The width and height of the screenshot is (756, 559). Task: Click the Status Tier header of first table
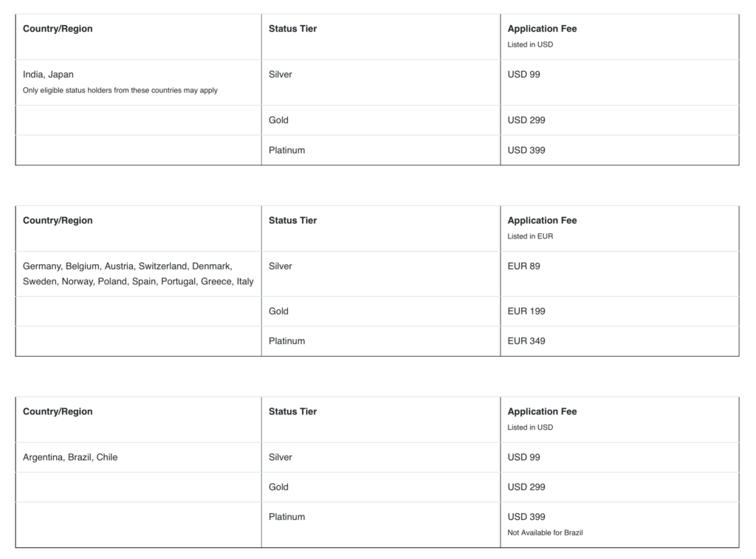click(292, 29)
